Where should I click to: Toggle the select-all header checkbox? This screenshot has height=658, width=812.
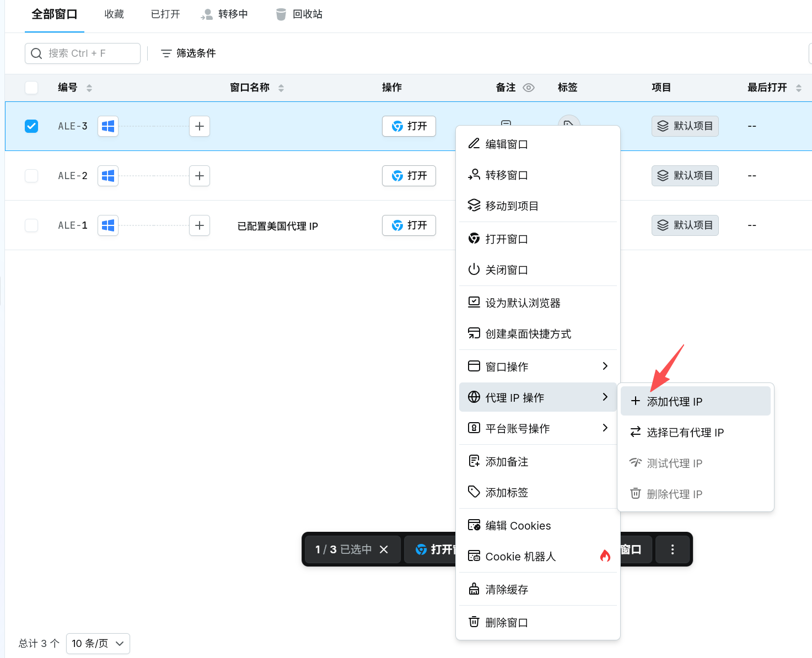point(31,88)
